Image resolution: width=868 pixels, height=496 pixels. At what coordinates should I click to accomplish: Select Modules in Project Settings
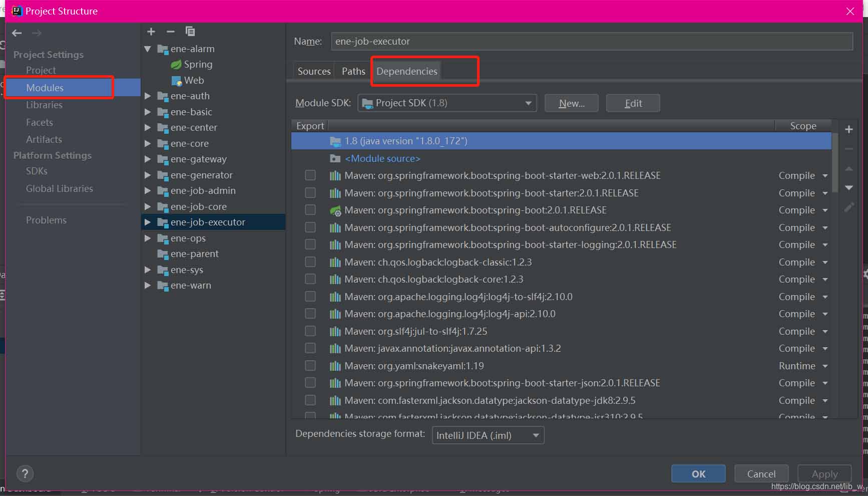[73, 88]
